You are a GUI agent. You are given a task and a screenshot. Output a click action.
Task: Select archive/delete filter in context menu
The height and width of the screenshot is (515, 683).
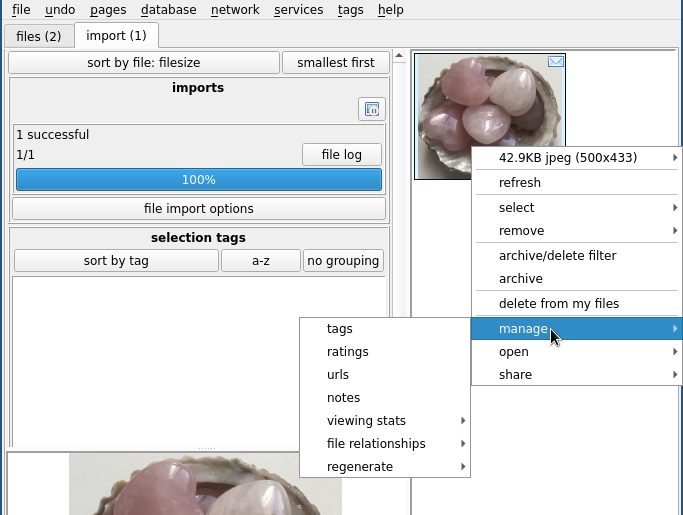557,256
